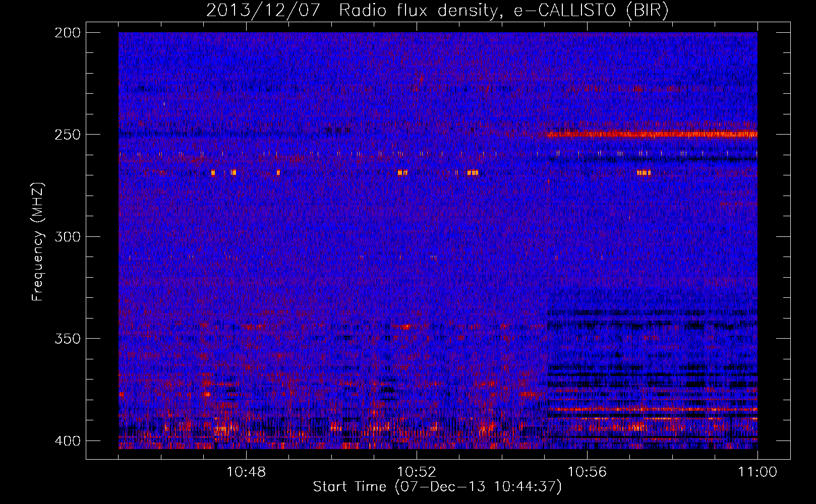Click the bright red emission band at 250 MHz
Viewport: 816px width, 504px height.
coord(652,135)
